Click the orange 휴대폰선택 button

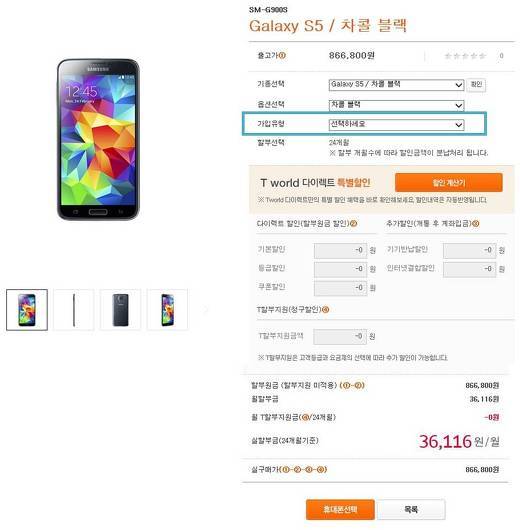click(x=340, y=509)
